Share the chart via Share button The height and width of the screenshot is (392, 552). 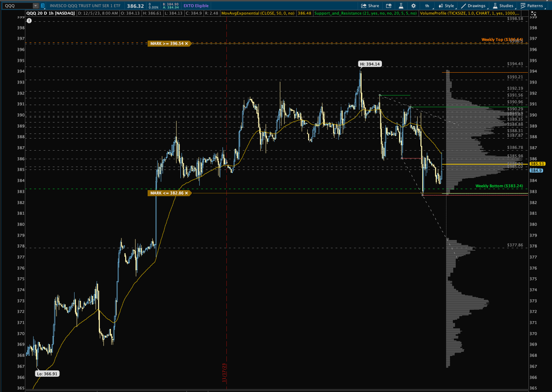click(x=370, y=6)
